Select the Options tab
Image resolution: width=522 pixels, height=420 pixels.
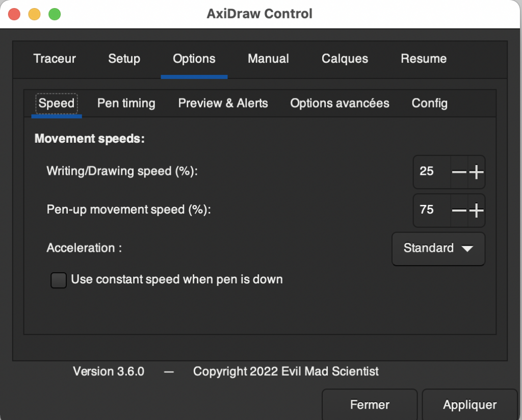click(x=194, y=59)
